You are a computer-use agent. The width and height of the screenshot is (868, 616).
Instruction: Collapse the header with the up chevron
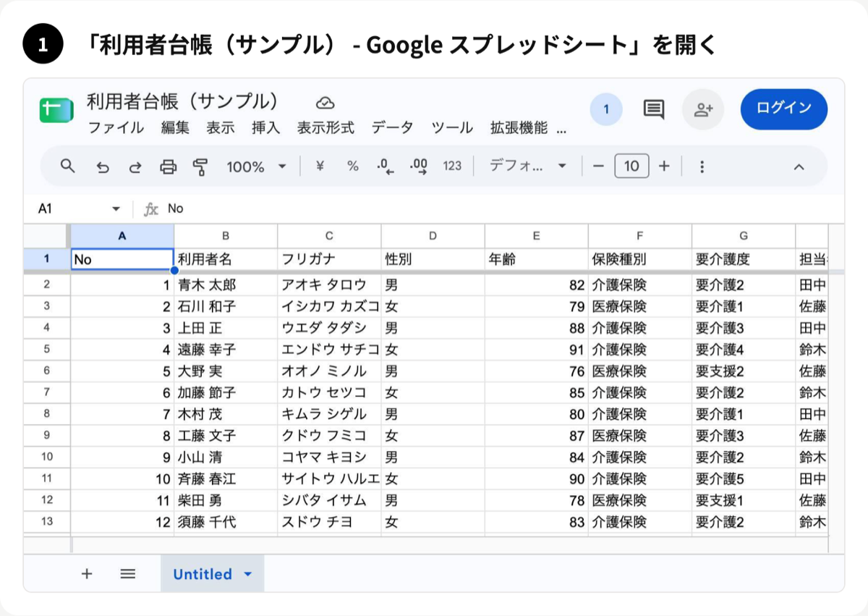point(799,167)
